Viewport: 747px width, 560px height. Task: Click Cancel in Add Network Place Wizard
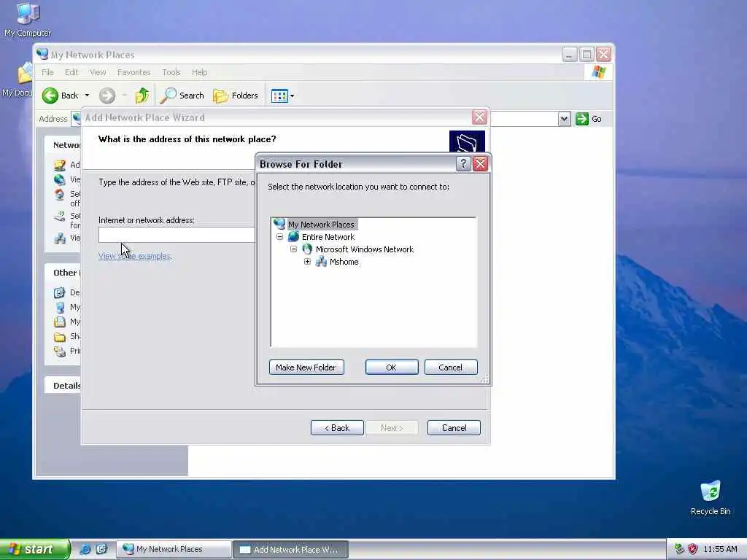(x=454, y=427)
